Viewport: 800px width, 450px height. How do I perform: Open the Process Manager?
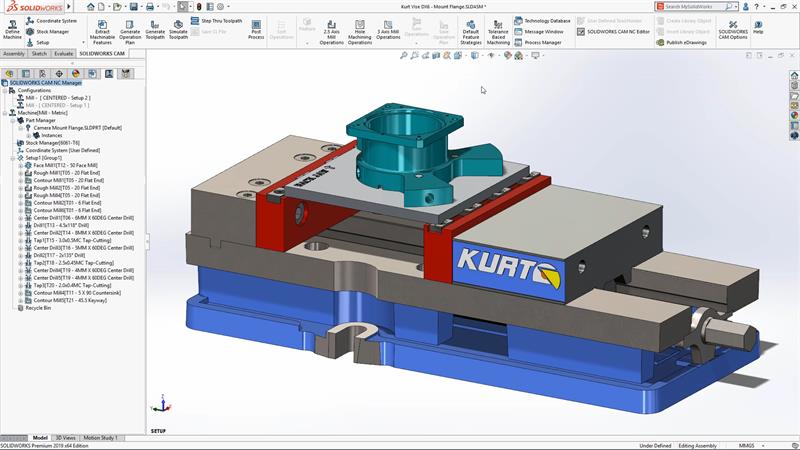tap(537, 42)
